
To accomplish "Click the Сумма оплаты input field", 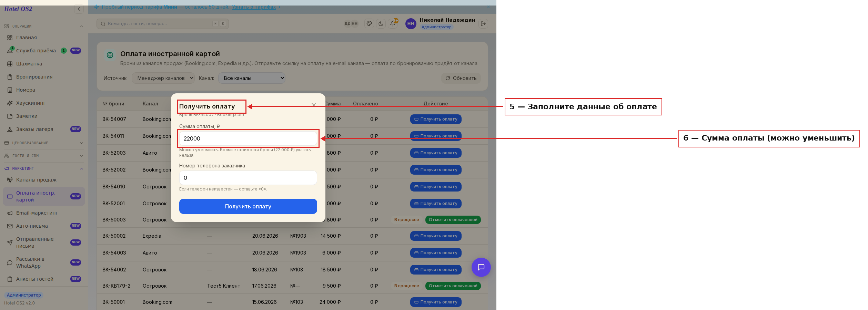I will click(x=248, y=138).
